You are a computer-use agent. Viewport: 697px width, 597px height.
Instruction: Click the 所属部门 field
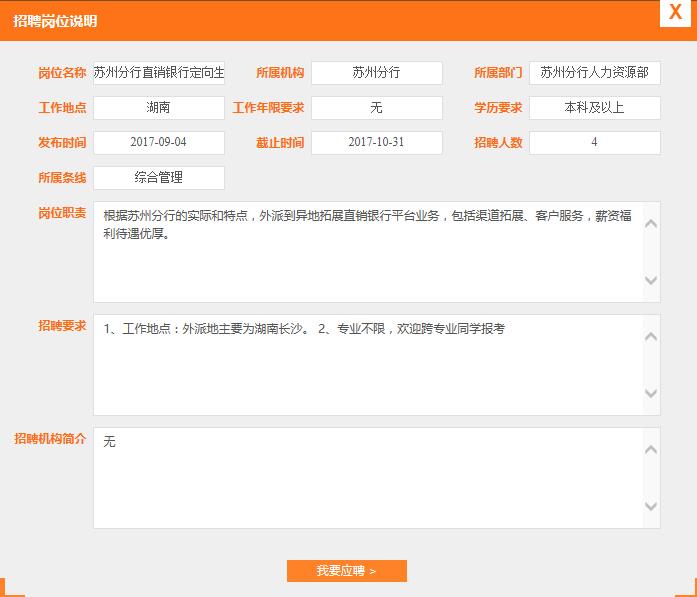594,73
